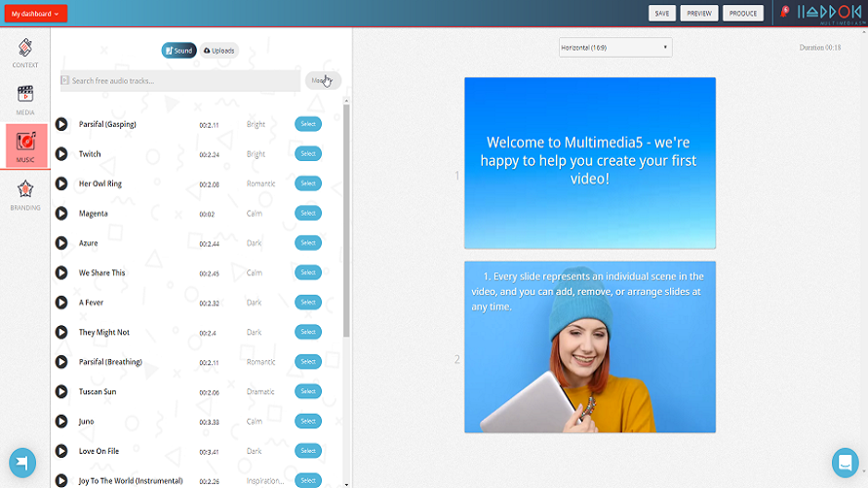
Task: Open the Horizontal (16:9) format dropdown
Action: (615, 48)
